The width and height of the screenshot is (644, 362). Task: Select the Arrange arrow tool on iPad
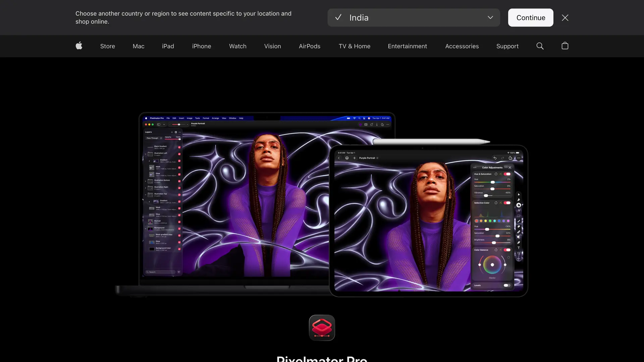pos(519,195)
